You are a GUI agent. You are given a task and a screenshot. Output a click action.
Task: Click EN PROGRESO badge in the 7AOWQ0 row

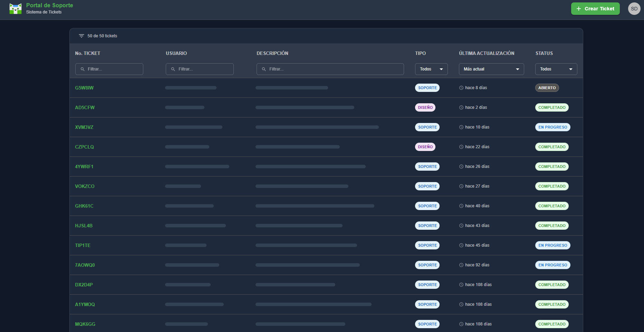553,265
